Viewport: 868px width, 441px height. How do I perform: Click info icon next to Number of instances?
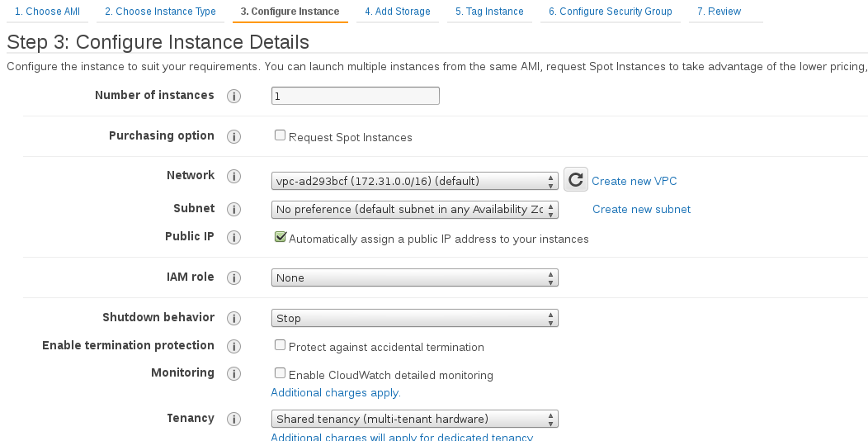tap(234, 97)
